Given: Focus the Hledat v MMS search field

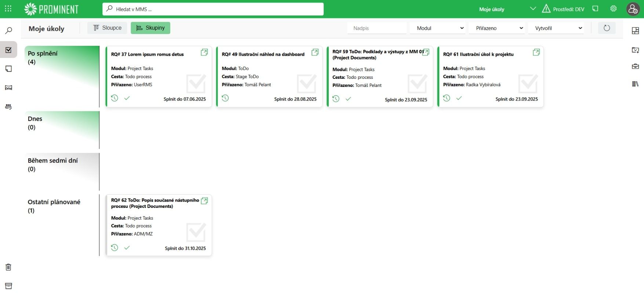Looking at the screenshot, I should [x=213, y=9].
